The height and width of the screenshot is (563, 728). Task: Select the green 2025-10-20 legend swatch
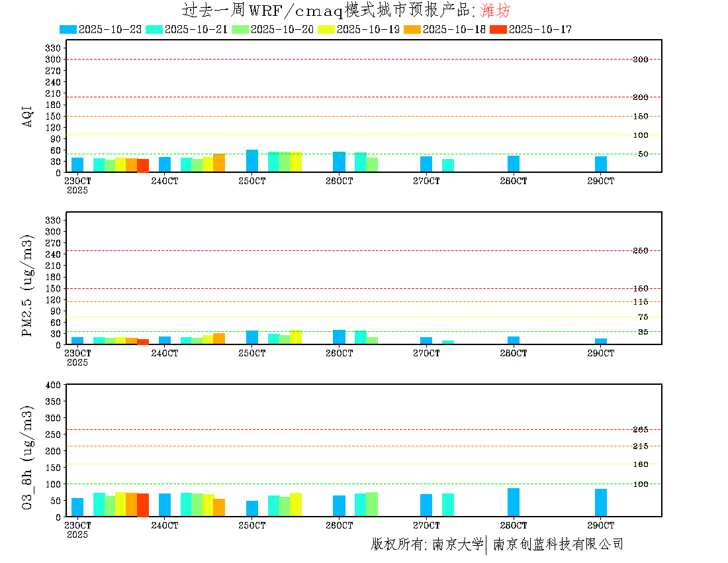click(x=240, y=29)
